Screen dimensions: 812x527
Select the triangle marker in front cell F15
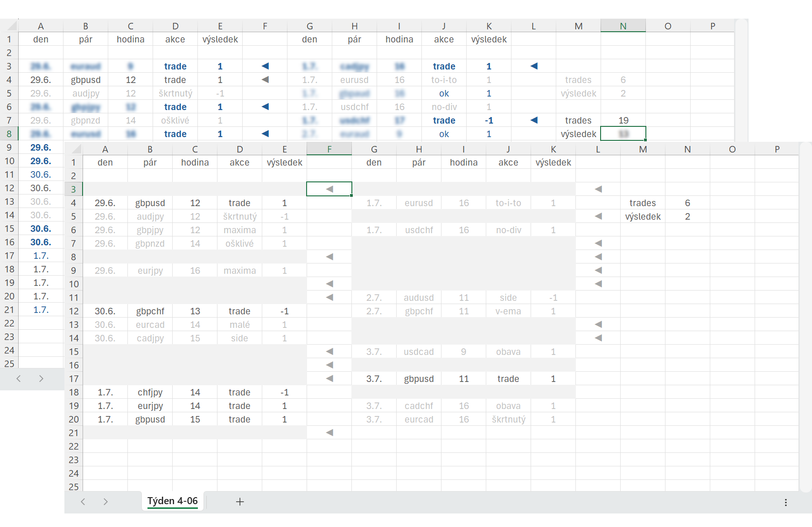tap(329, 352)
